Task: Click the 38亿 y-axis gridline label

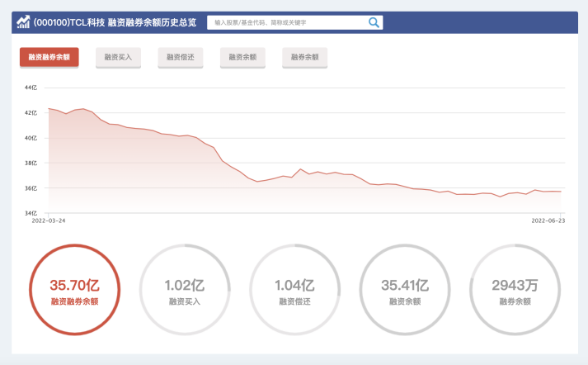Action: [31, 163]
